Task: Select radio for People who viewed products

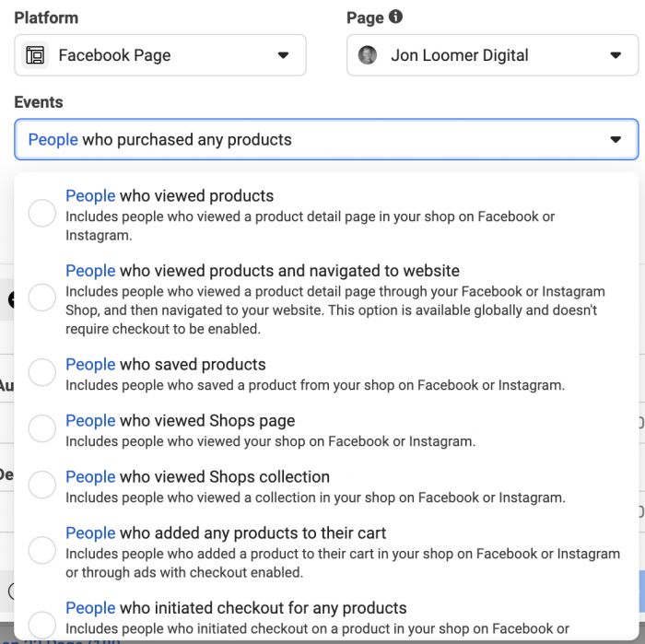Action: coord(42,213)
